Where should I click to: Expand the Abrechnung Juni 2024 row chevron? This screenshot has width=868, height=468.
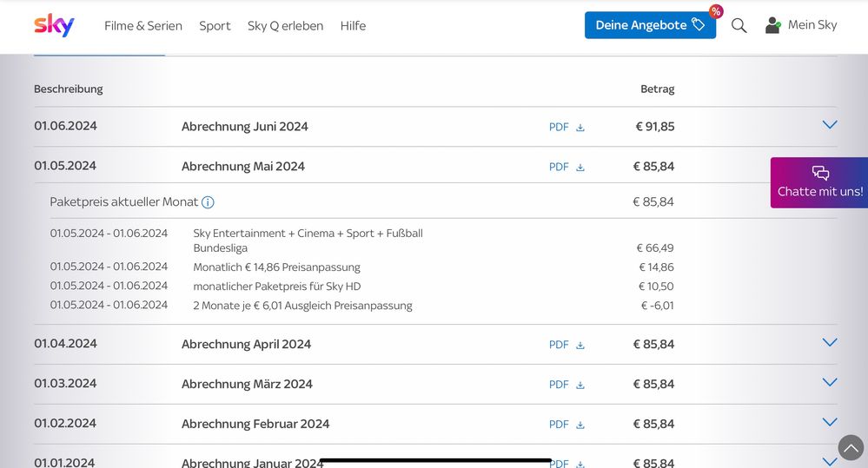[829, 124]
